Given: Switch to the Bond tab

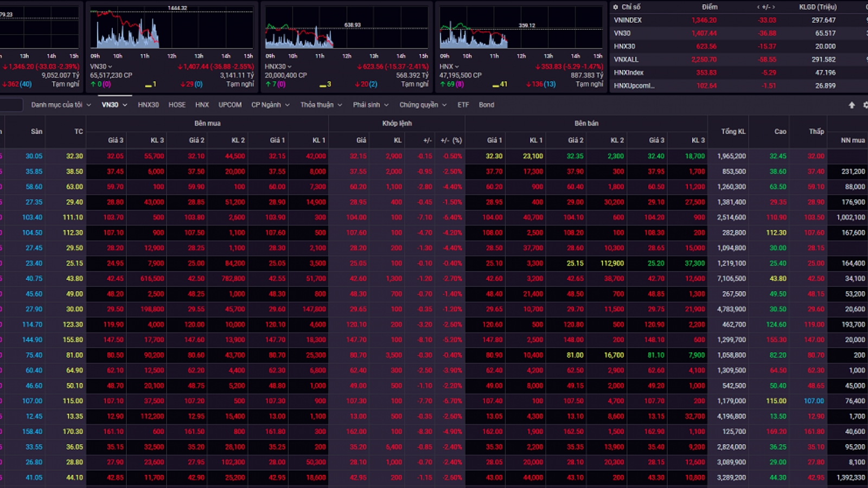Looking at the screenshot, I should pyautogui.click(x=487, y=105).
